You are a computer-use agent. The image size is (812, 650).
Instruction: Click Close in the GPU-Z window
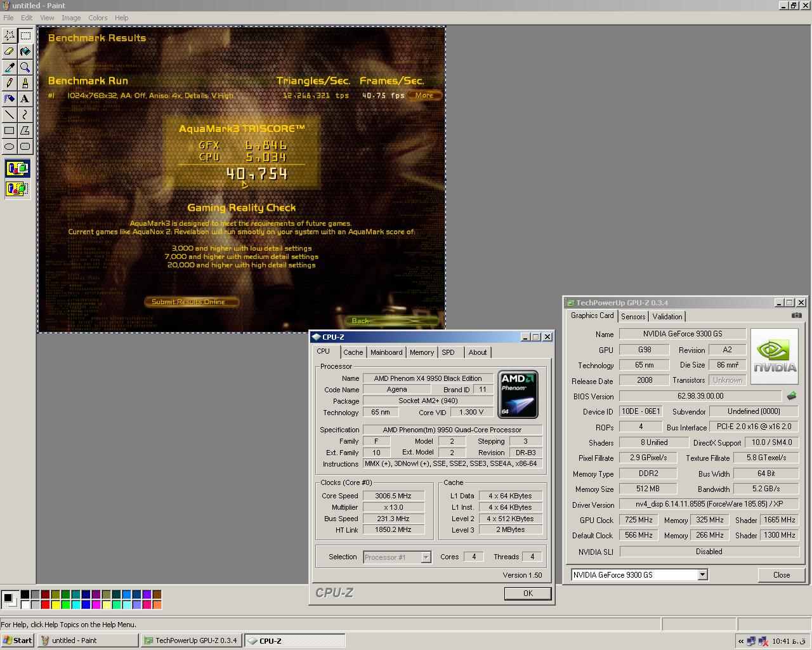782,575
